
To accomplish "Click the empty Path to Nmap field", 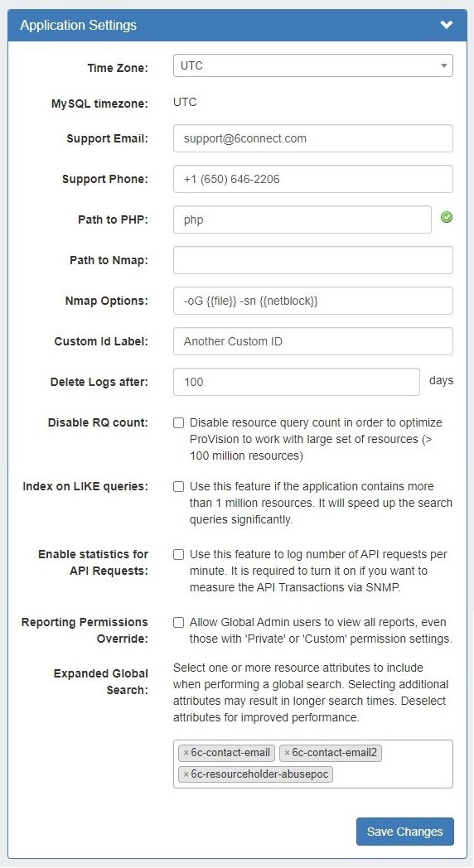I will 313,260.
